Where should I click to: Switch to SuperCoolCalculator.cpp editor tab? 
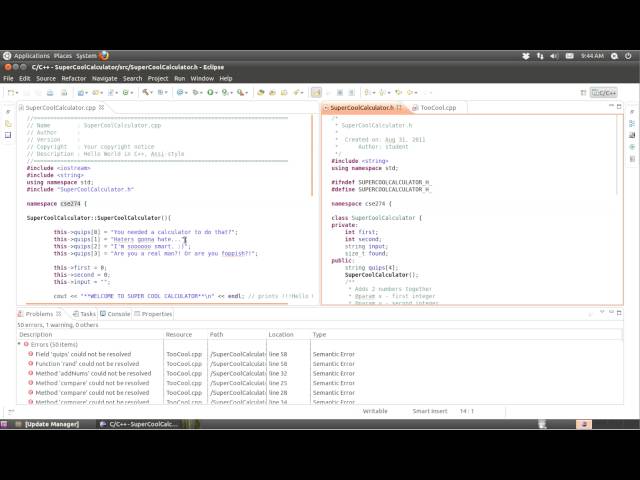[60, 108]
